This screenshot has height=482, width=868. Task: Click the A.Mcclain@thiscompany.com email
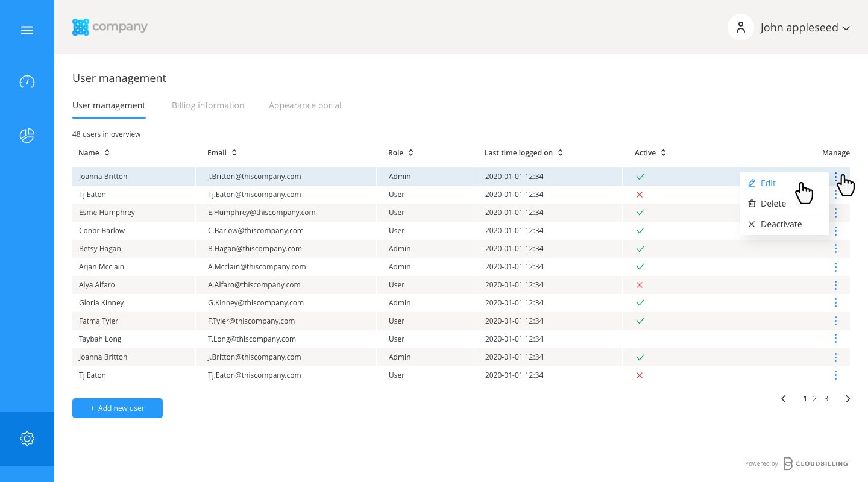(x=257, y=267)
